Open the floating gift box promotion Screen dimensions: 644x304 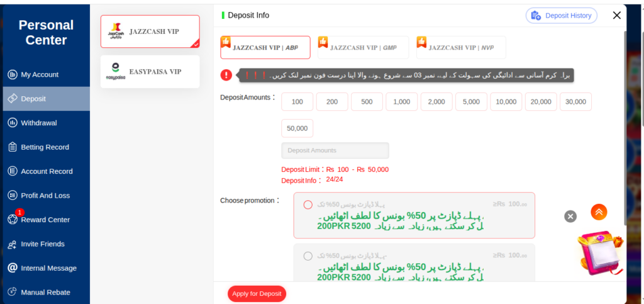(x=599, y=253)
